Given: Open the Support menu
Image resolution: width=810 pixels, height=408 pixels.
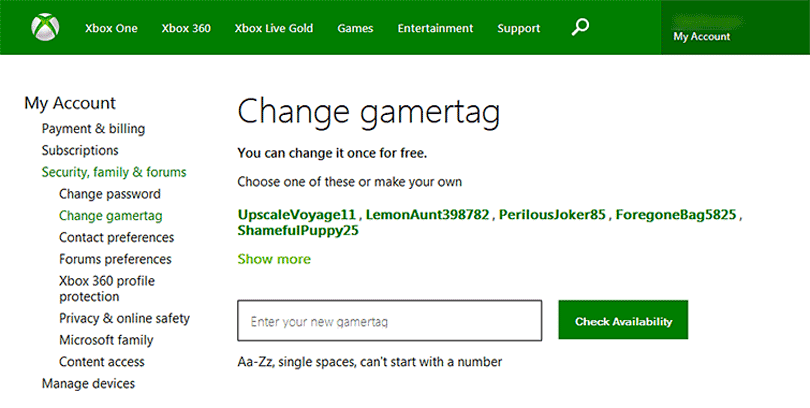Looking at the screenshot, I should point(519,28).
